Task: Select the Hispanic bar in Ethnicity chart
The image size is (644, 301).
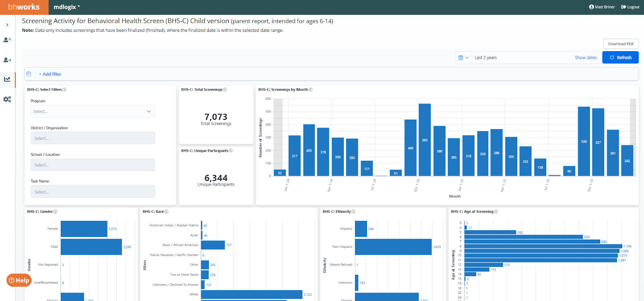Action: point(361,229)
